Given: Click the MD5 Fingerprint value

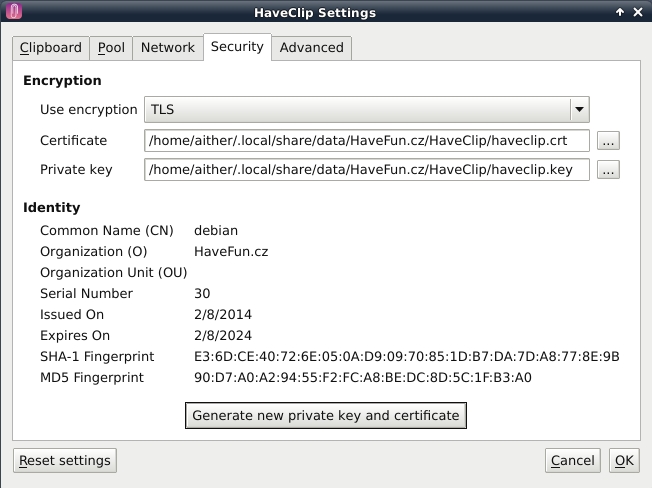Looking at the screenshot, I should [362, 378].
